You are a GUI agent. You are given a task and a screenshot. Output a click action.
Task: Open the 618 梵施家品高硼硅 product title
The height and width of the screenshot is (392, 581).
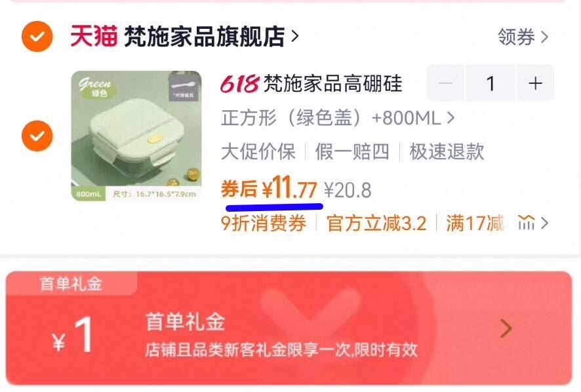pyautogui.click(x=311, y=83)
